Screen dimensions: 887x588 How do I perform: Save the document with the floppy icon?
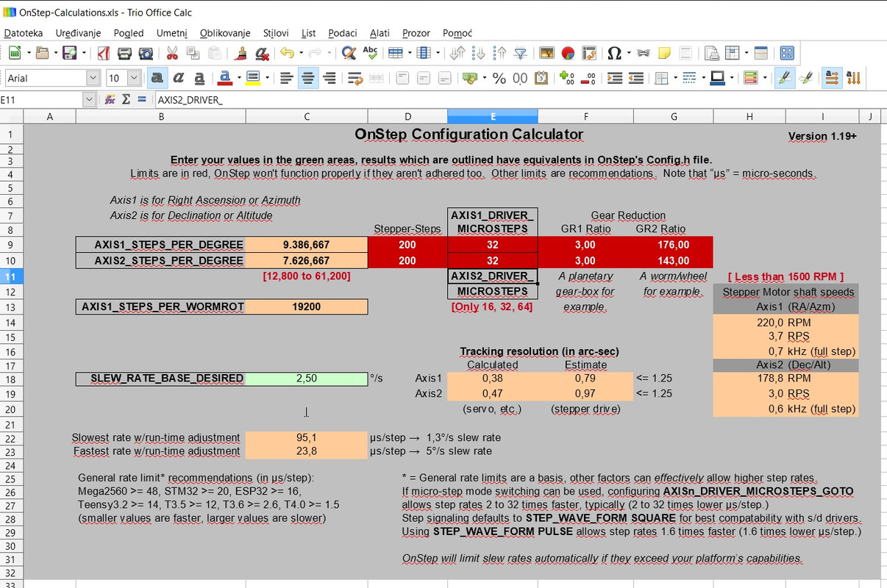click(x=70, y=53)
